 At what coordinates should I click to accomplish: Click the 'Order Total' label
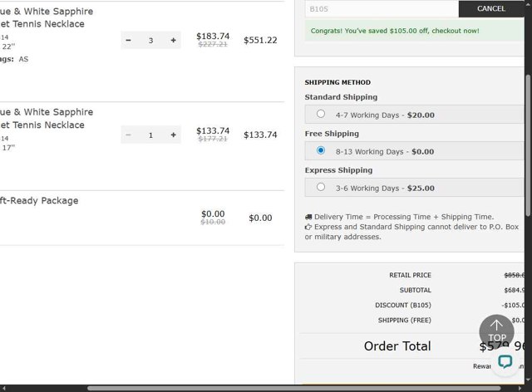pyautogui.click(x=397, y=345)
